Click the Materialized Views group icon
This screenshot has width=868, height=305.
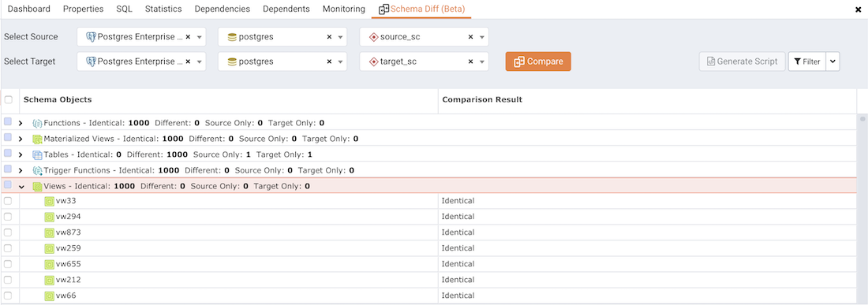point(37,139)
